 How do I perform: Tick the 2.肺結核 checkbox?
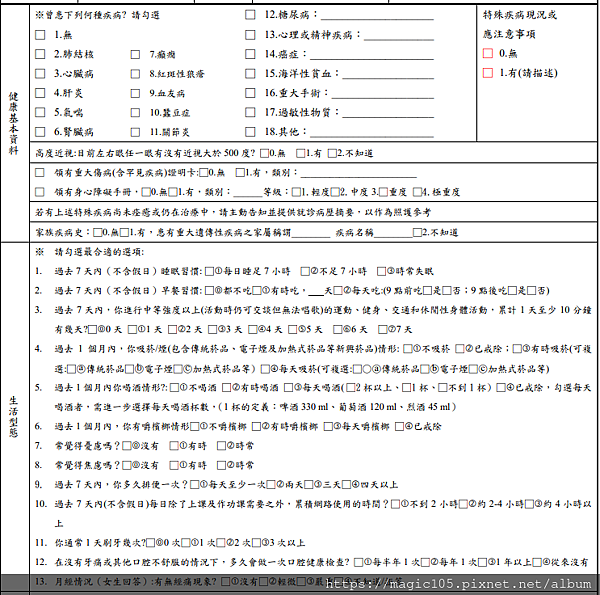[40, 54]
